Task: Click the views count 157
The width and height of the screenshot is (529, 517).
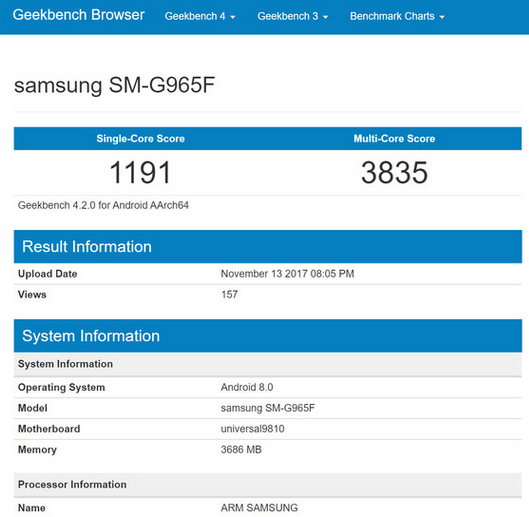Action: coord(229,294)
